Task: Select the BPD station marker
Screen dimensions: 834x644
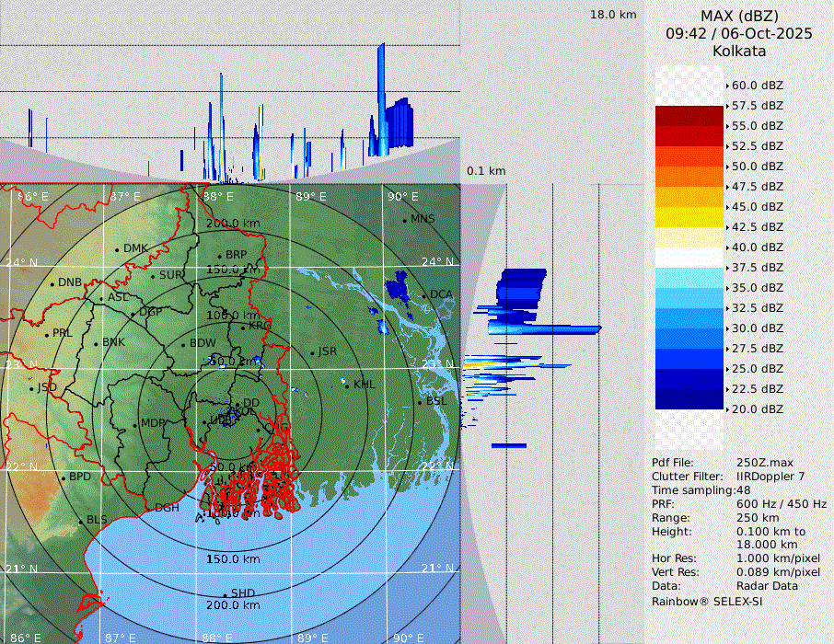Action: point(64,477)
